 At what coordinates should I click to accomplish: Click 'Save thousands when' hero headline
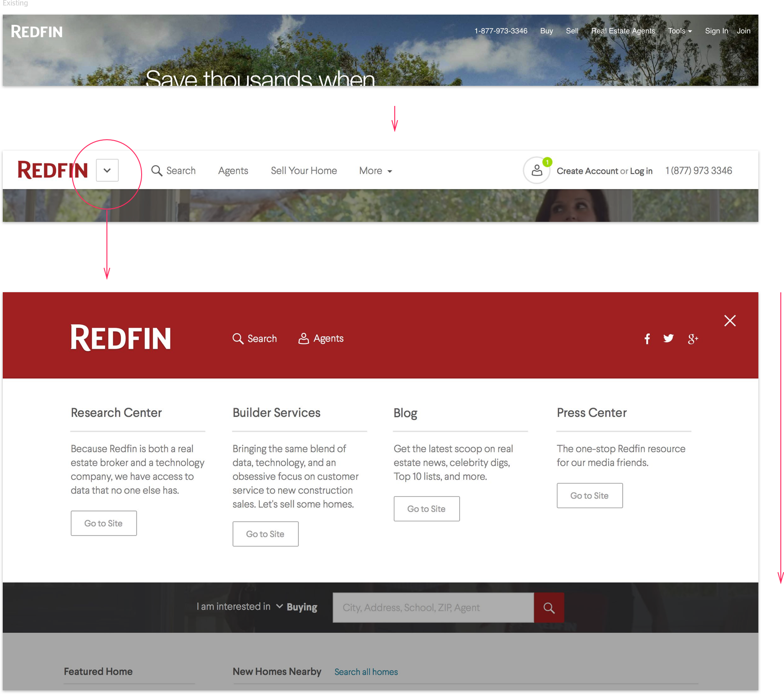[x=260, y=78]
